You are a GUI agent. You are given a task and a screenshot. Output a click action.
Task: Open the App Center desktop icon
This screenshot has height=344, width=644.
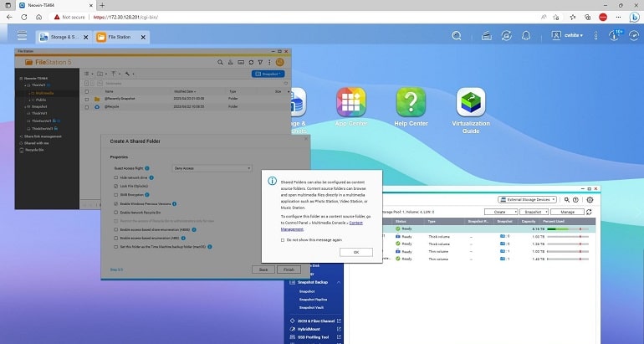[x=351, y=102]
